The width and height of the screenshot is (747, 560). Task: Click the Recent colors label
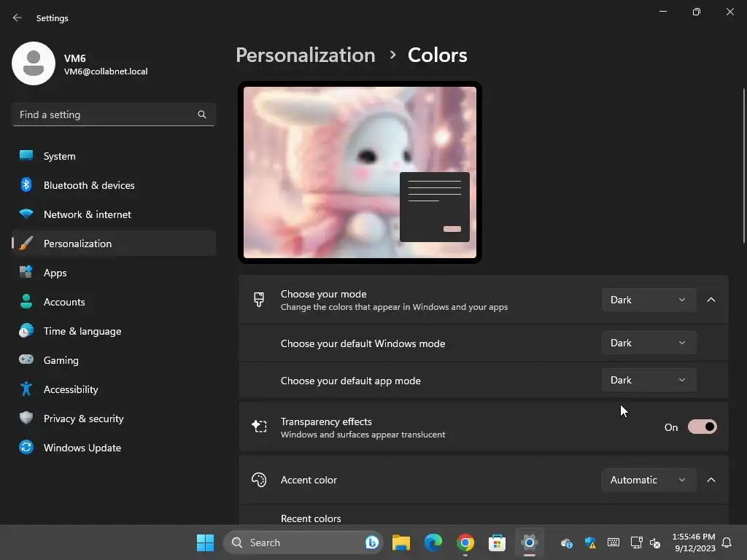311,518
